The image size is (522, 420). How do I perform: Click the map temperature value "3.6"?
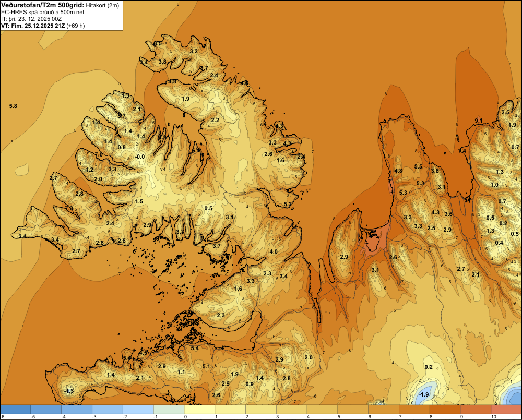pyautogui.click(x=448, y=214)
